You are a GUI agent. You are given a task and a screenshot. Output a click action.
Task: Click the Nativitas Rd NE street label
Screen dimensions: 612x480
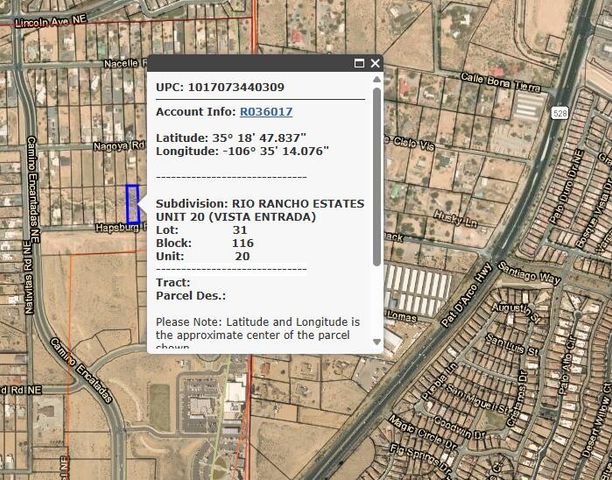28,277
